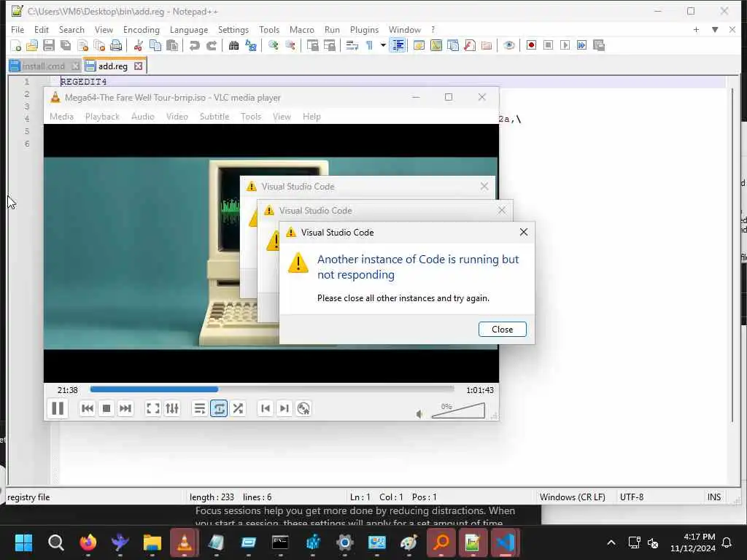Open VLC Subtitle menu
The height and width of the screenshot is (560, 747).
click(214, 117)
